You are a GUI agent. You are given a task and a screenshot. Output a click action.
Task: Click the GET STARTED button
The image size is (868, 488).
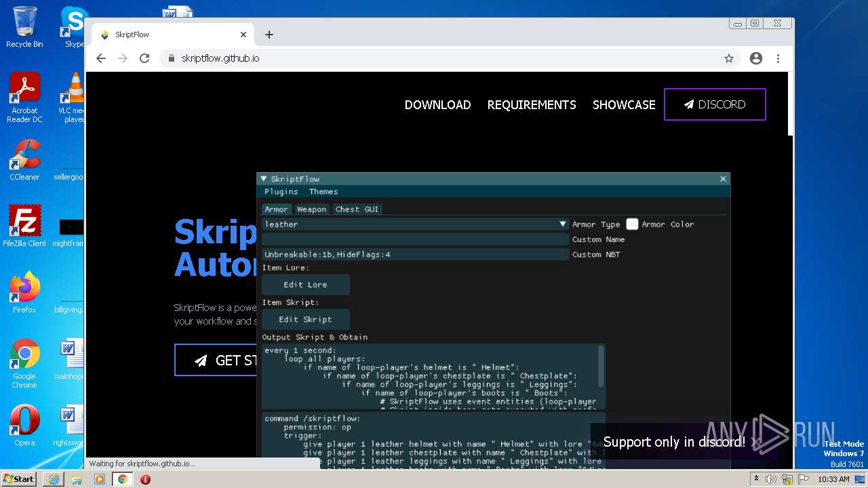pyautogui.click(x=216, y=360)
